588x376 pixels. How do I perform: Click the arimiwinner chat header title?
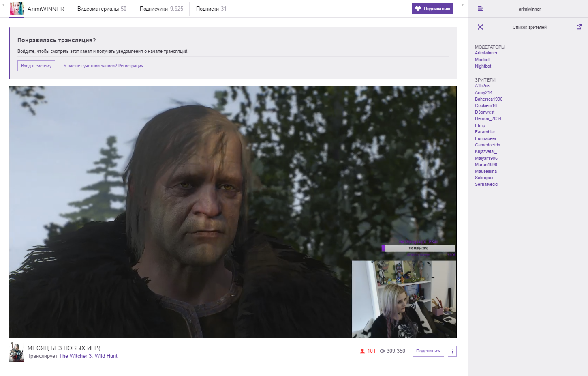coord(530,9)
